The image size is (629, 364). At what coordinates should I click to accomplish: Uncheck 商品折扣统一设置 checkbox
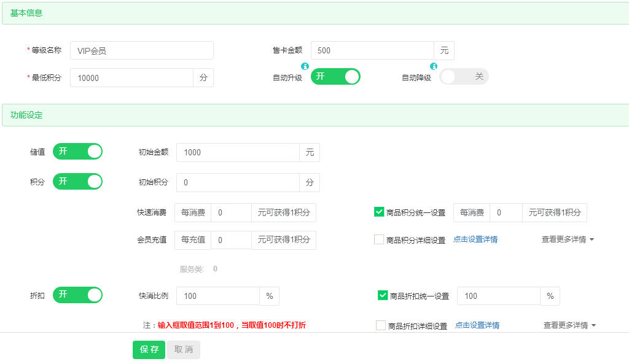coord(383,295)
